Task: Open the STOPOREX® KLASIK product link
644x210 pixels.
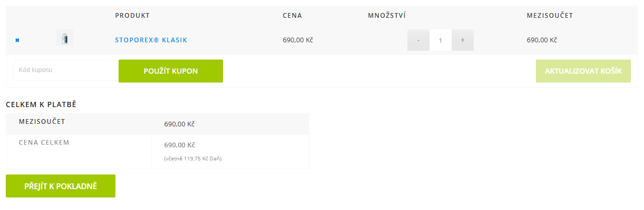Action: pyautogui.click(x=151, y=40)
